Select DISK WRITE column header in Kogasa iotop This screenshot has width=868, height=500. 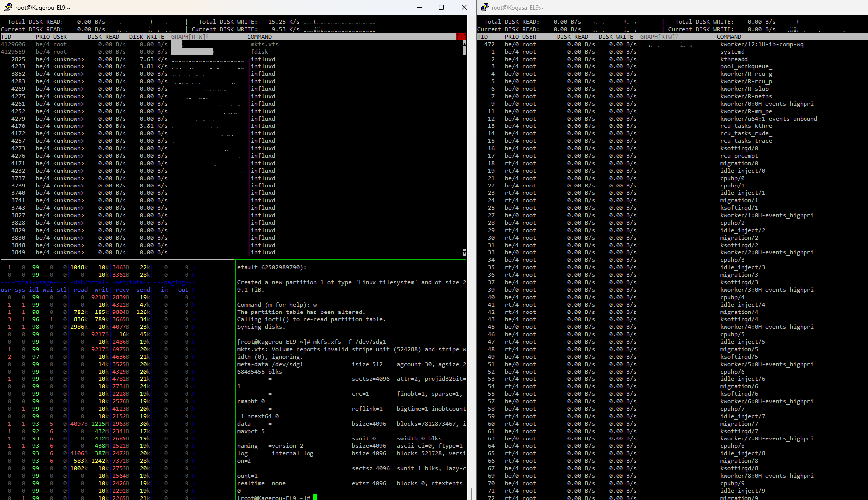pos(616,37)
